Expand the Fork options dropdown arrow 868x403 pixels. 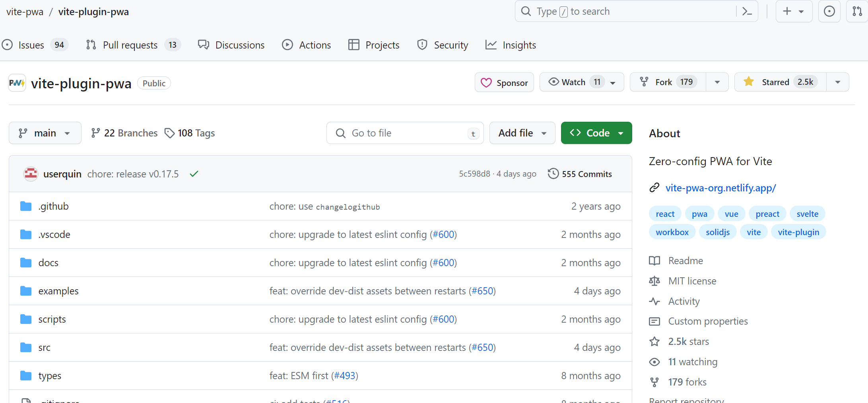pos(717,82)
